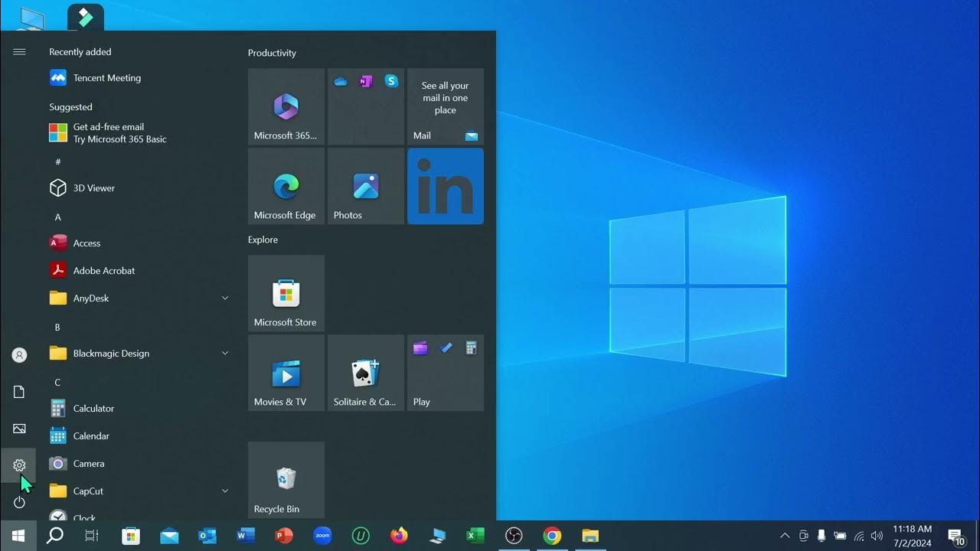Launch Firefox from taskbar
This screenshot has width=980, height=551.
[399, 536]
